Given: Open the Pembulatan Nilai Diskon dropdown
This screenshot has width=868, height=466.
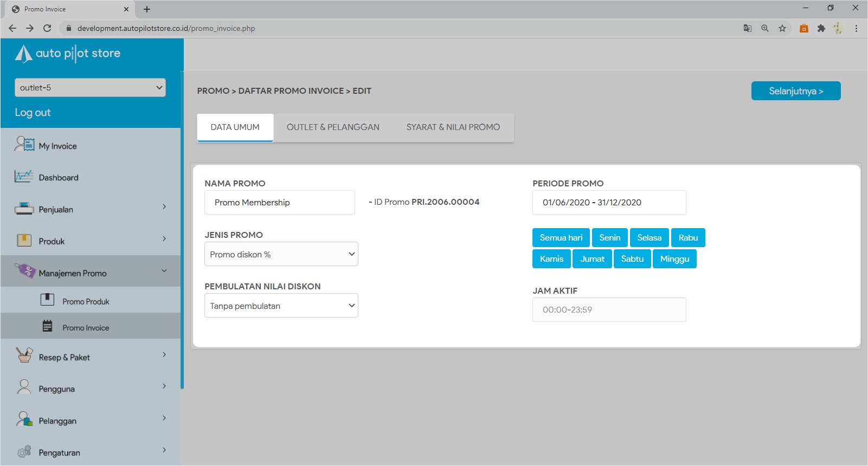Looking at the screenshot, I should 281,306.
